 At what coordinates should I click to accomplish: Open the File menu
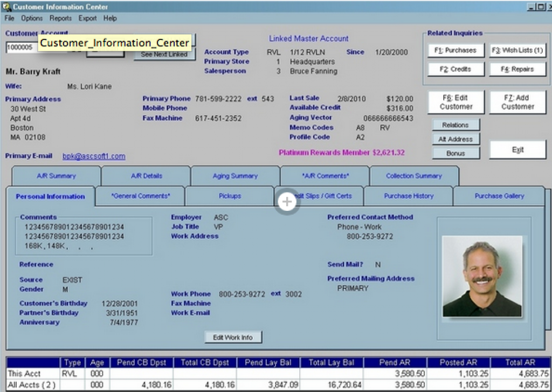coord(9,18)
